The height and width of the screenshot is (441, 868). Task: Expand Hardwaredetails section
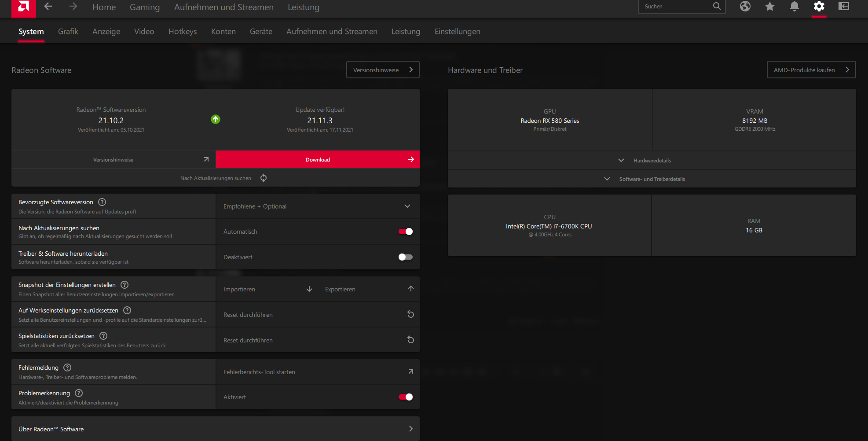(652, 160)
